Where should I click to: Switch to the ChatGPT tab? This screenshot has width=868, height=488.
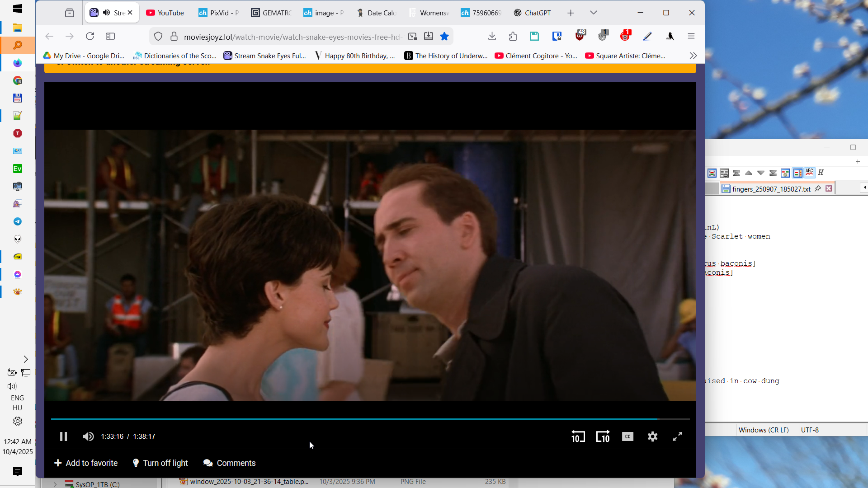click(x=532, y=13)
